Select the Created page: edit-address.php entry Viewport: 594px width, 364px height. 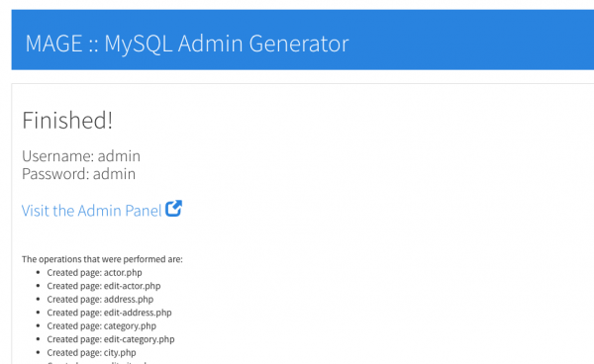[109, 313]
